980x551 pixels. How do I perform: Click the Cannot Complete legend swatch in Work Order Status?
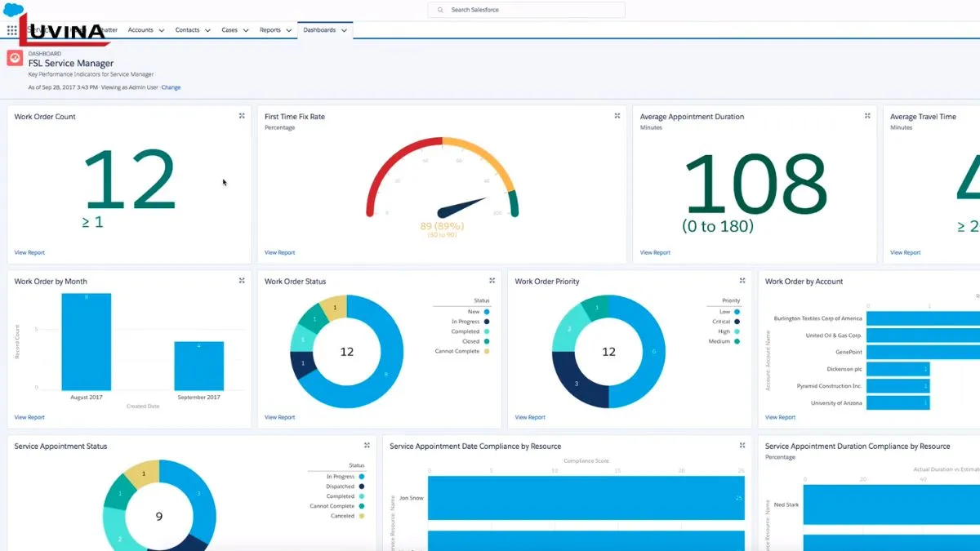point(487,351)
